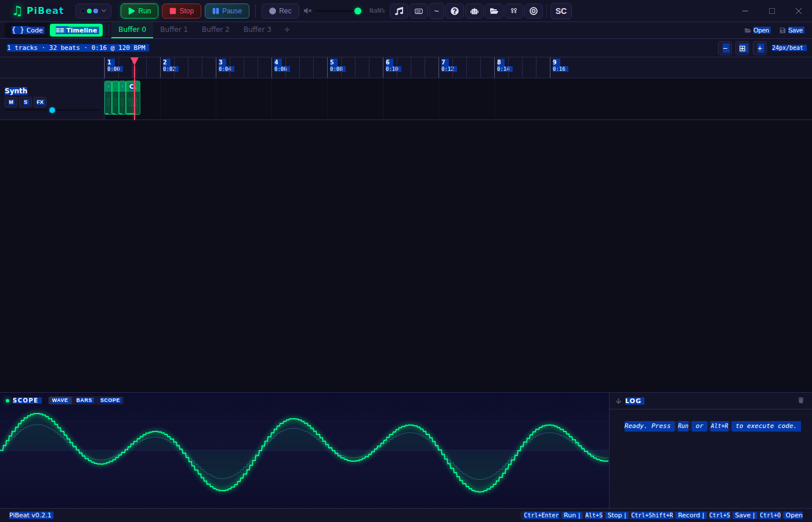812x522 pixels.
Task: Select the Timeline view toggle
Action: click(x=77, y=30)
